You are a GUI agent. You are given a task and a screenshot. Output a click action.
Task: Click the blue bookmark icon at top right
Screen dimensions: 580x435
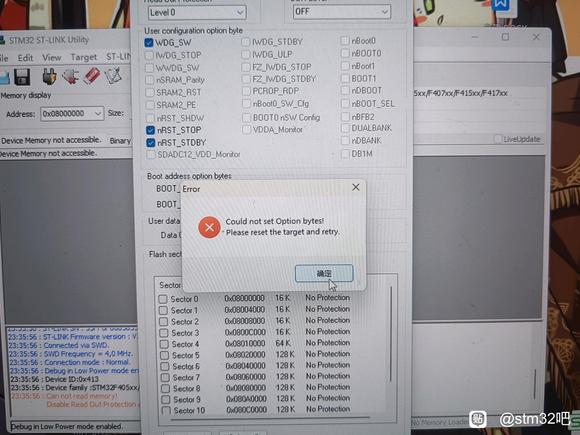click(500, 5)
